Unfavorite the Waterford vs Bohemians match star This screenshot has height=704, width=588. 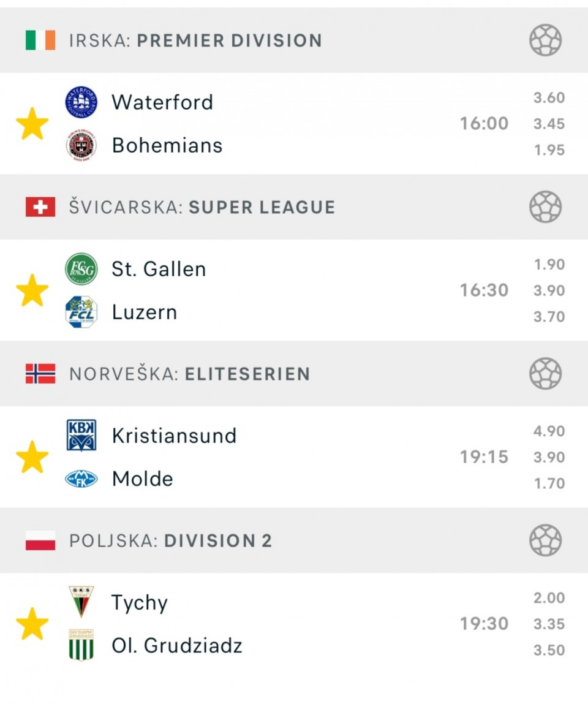click(x=32, y=124)
